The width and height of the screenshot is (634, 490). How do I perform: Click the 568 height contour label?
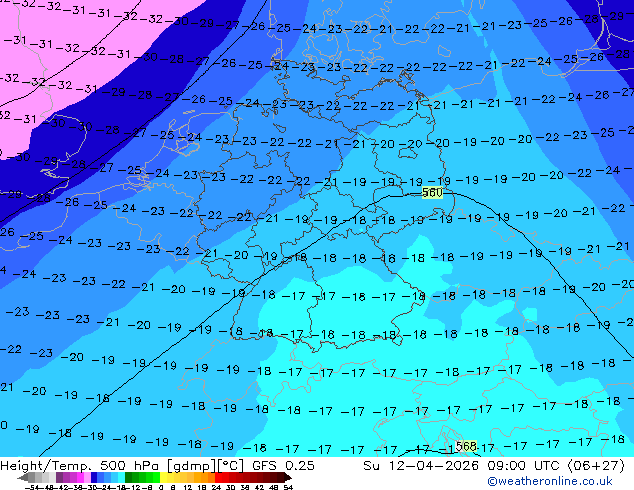click(466, 446)
